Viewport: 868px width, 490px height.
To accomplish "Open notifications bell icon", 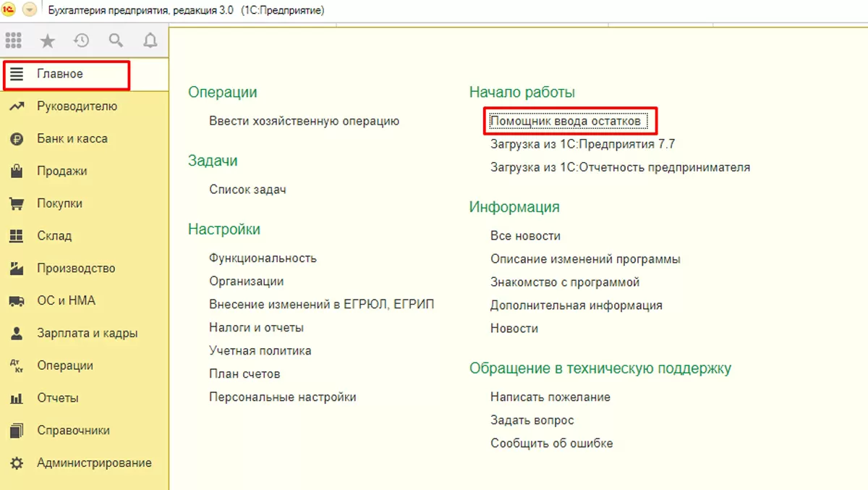I will [x=150, y=41].
